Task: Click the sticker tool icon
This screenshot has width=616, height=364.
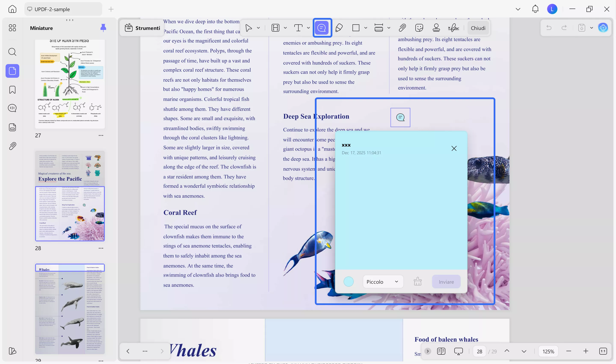Action: point(419,28)
